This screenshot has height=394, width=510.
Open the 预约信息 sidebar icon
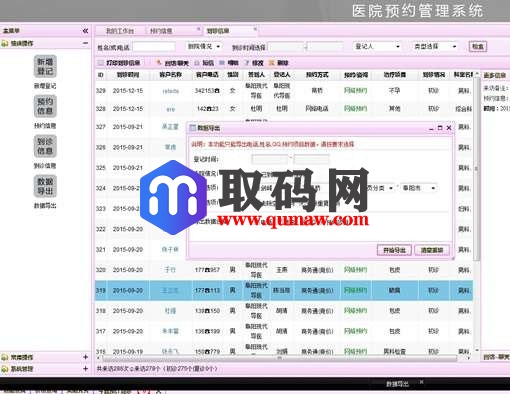pos(45,106)
